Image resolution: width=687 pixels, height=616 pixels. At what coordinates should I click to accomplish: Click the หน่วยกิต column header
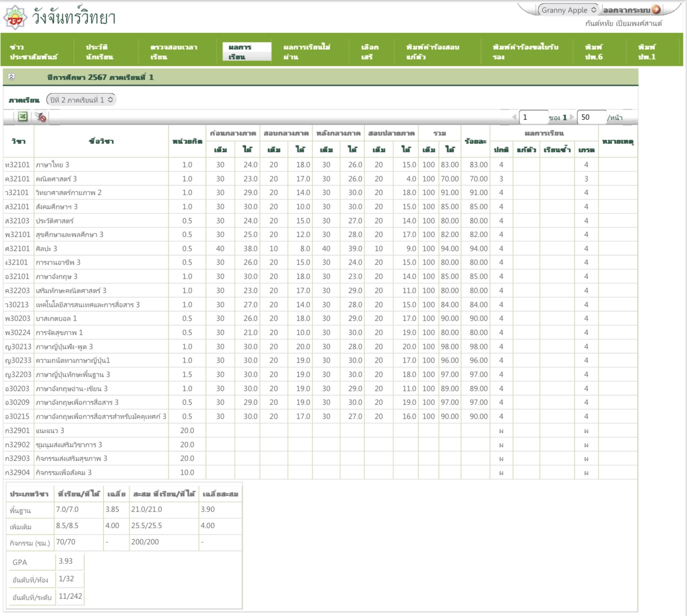(x=187, y=141)
